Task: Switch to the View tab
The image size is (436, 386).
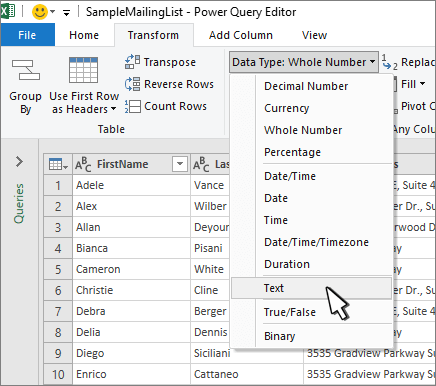Action: (x=315, y=35)
